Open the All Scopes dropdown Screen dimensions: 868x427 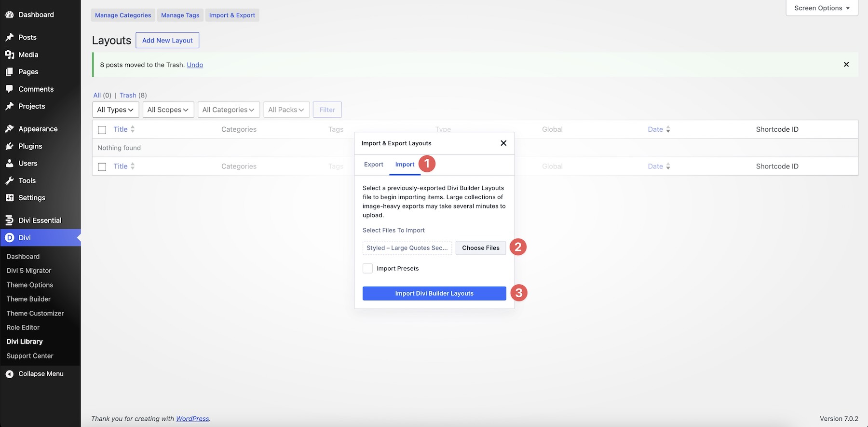(168, 110)
